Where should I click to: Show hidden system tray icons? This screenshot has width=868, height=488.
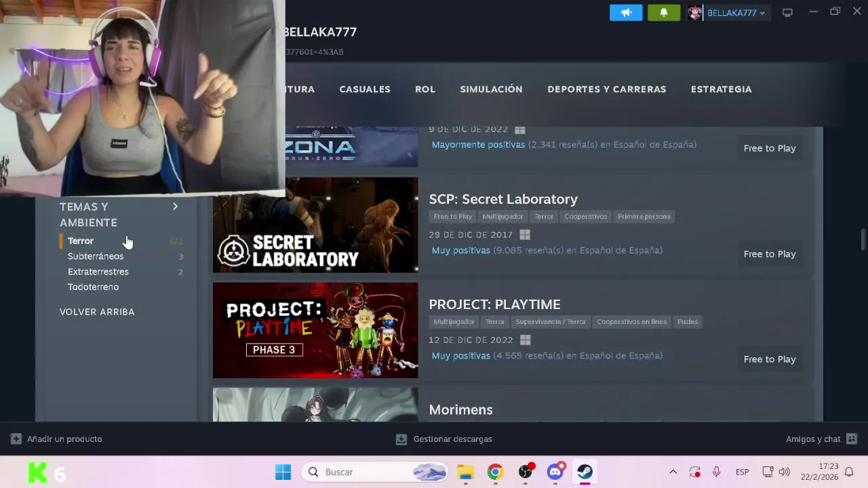coord(673,472)
